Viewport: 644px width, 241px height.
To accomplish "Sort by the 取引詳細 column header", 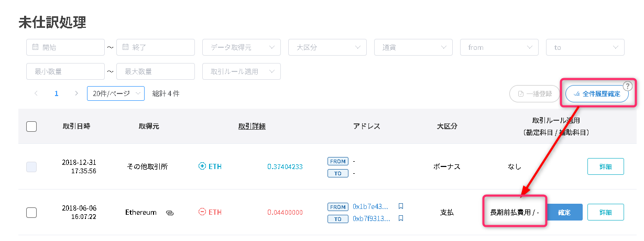I will tap(252, 126).
